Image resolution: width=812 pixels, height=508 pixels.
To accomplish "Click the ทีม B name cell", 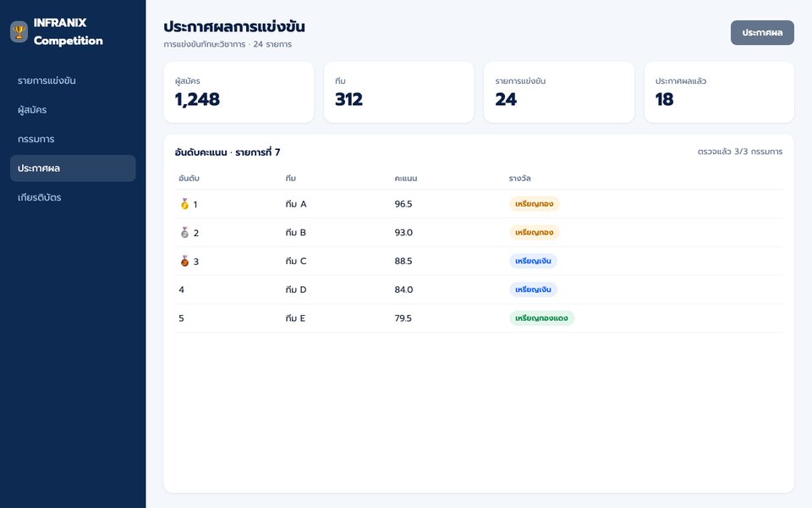I will (x=296, y=232).
